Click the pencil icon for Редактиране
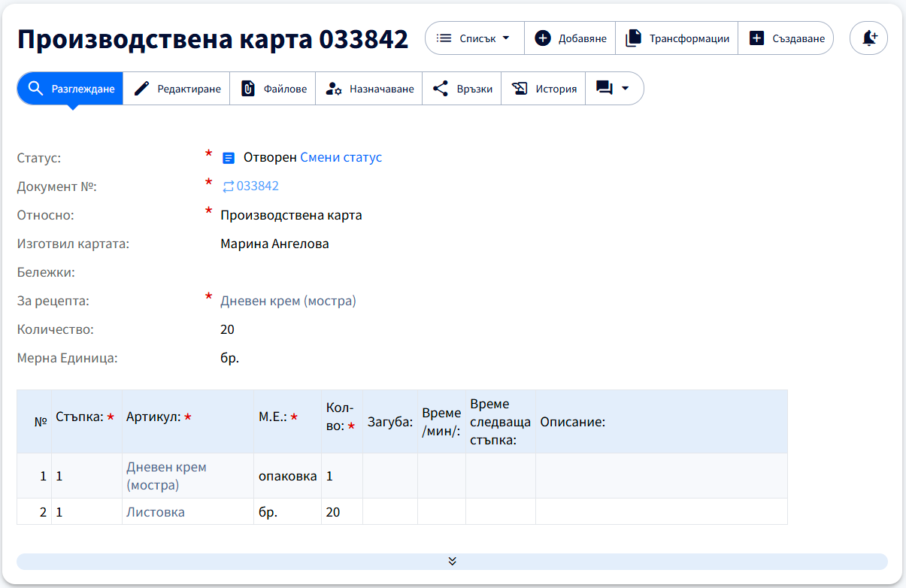 point(140,88)
